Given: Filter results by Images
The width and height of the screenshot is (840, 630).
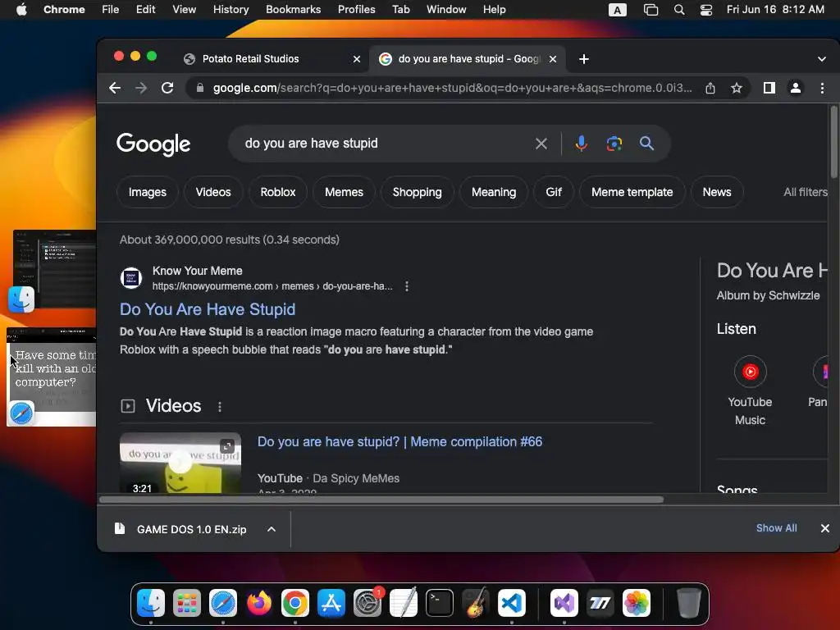Looking at the screenshot, I should coord(148,192).
